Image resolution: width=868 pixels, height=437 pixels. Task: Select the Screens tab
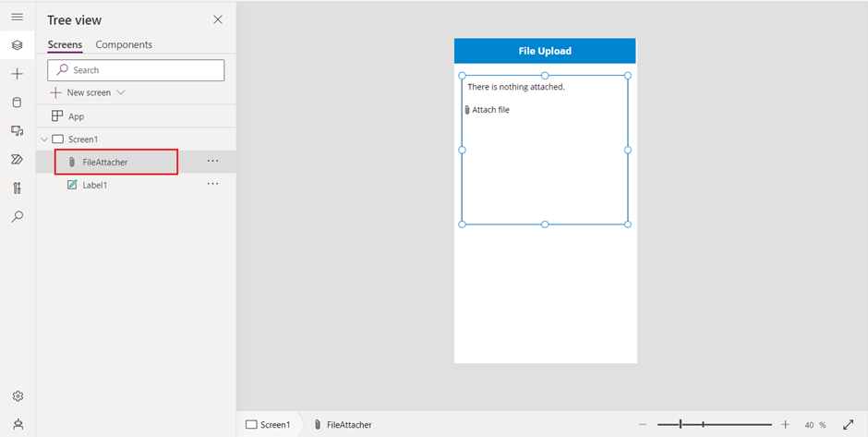click(x=65, y=44)
